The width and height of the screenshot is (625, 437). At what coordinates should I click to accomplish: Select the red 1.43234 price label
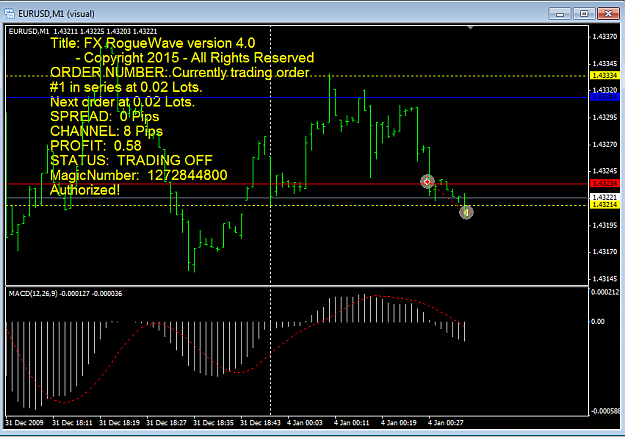[x=604, y=183]
